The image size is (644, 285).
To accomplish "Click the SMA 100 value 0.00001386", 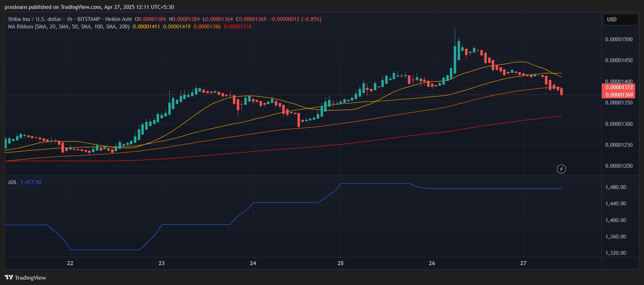I will [x=207, y=27].
